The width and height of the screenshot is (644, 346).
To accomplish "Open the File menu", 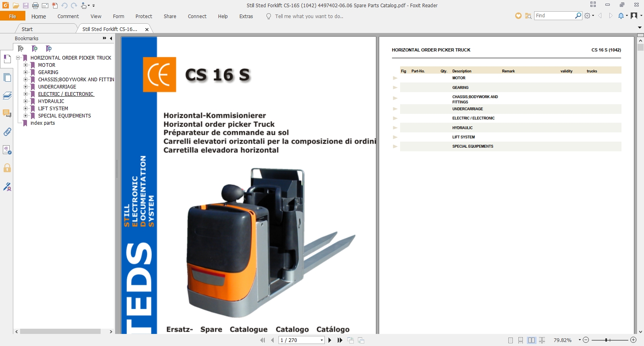I will [x=12, y=16].
